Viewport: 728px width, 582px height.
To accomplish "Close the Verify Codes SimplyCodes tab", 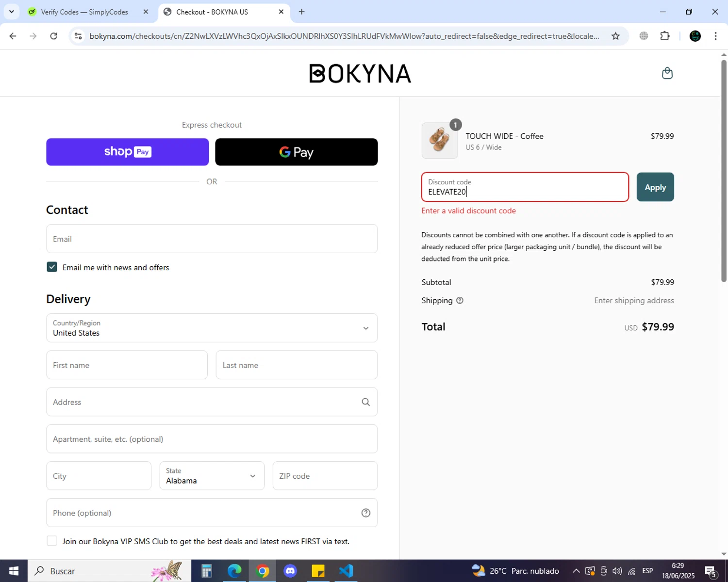I will (146, 12).
